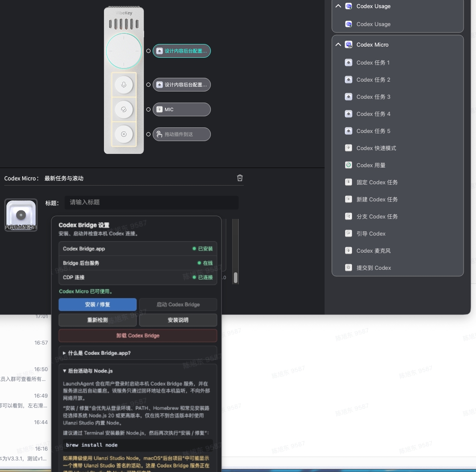The width and height of the screenshot is (476, 472).
Task: Click the Codex 任务 3 plugin icon
Action: tap(349, 97)
